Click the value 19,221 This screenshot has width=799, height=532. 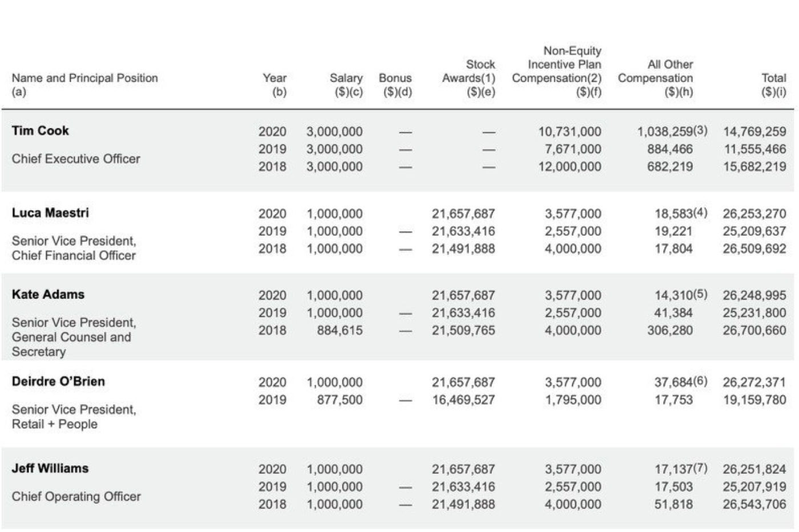coord(673,231)
